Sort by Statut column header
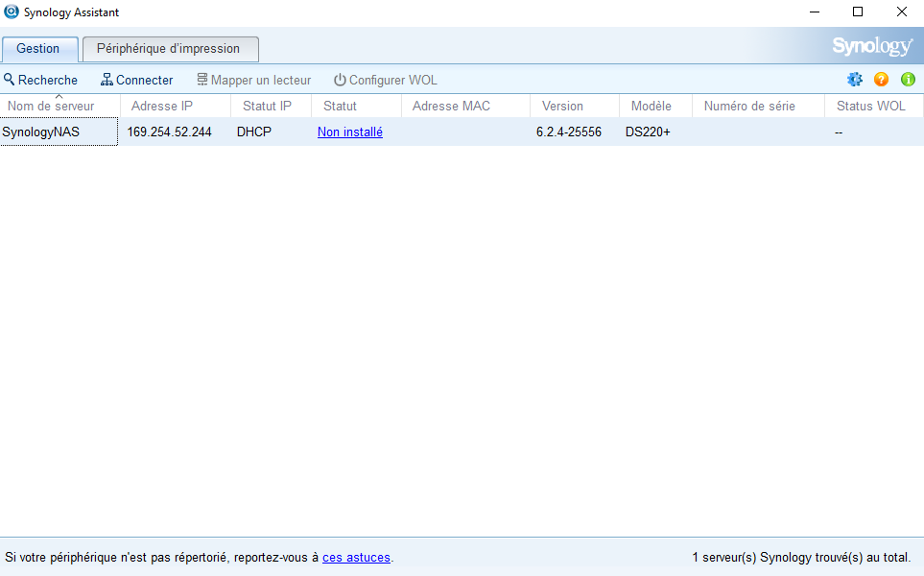924x576 pixels. coord(357,107)
